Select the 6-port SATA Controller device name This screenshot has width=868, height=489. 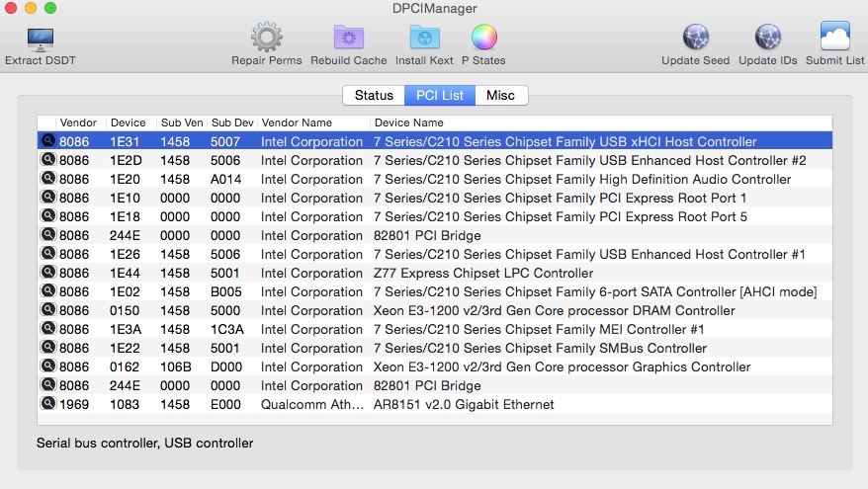pos(594,292)
